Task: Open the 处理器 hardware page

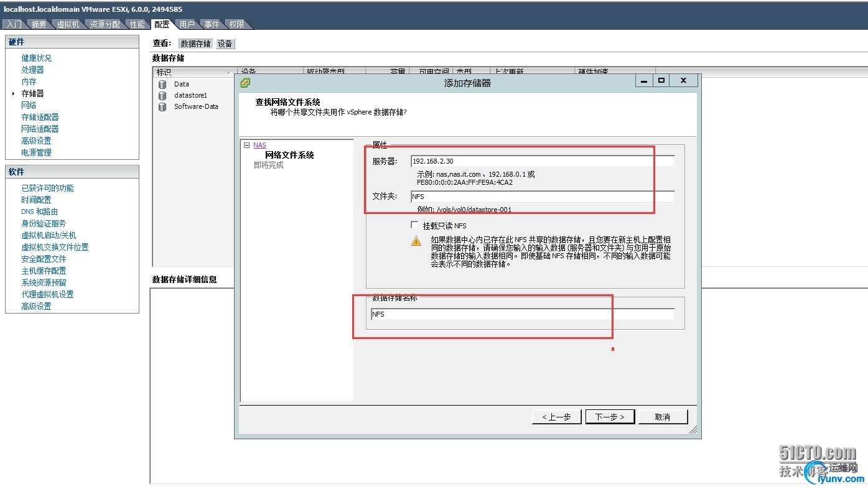Action: (x=33, y=70)
